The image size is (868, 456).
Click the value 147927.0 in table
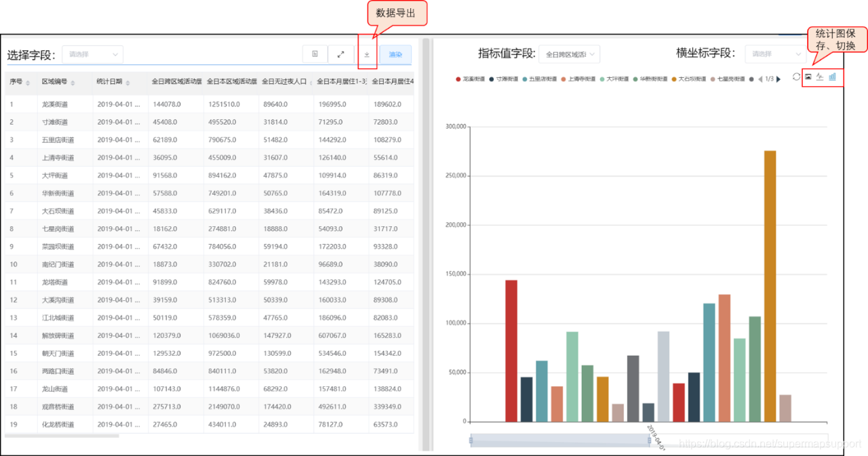(277, 335)
